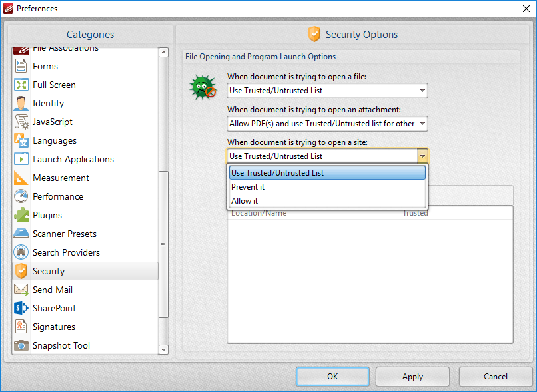Expand the open a file dropdown

[x=422, y=91]
